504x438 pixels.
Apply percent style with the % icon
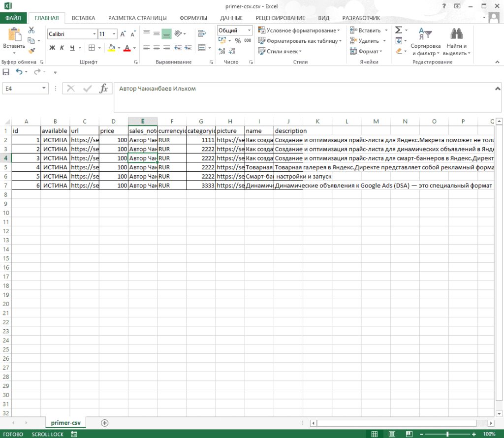point(238,41)
